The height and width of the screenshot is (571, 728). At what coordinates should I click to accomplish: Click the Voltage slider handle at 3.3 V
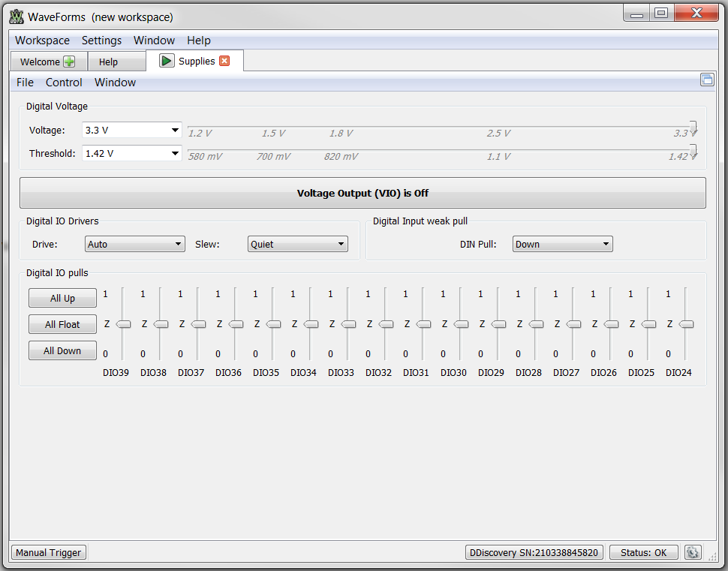pos(693,128)
